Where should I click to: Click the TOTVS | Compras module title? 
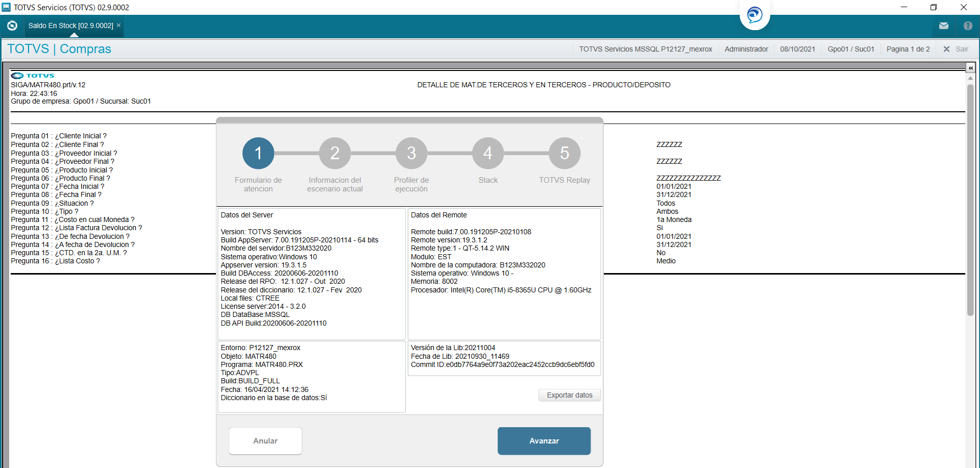[x=59, y=48]
